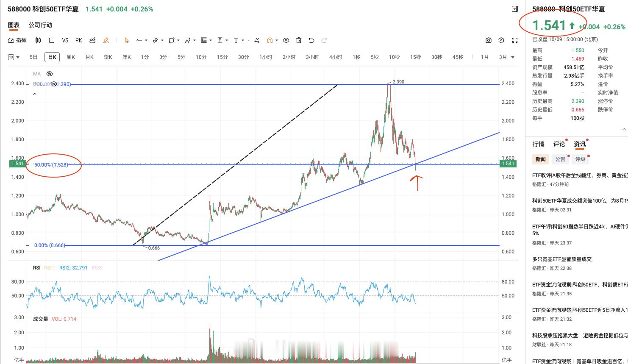The height and width of the screenshot is (364, 628).
Task: Click the 0.00% (0.666) Fibonacci level label
Action: point(50,245)
